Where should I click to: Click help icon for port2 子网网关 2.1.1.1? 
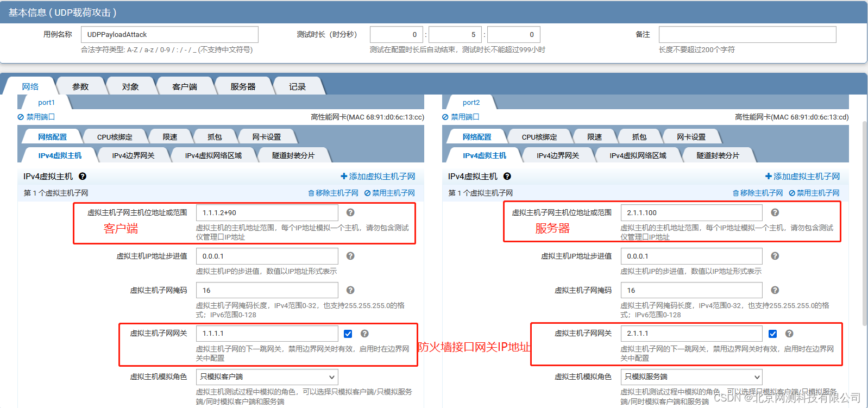pos(789,334)
